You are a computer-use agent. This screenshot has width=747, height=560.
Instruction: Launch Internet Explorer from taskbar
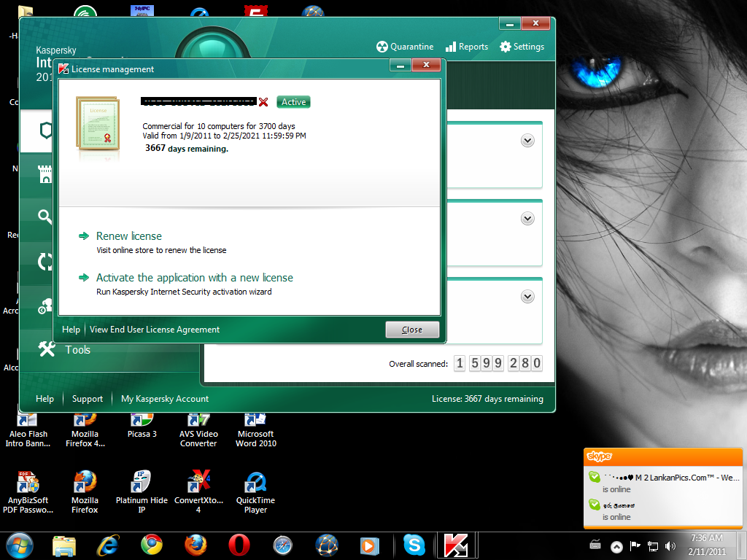(108, 545)
